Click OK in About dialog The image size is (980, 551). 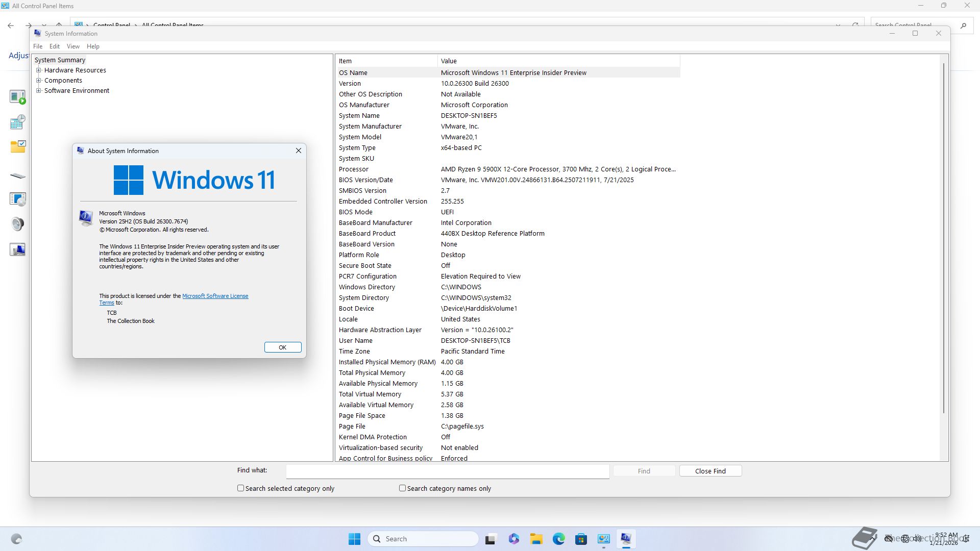pyautogui.click(x=282, y=347)
